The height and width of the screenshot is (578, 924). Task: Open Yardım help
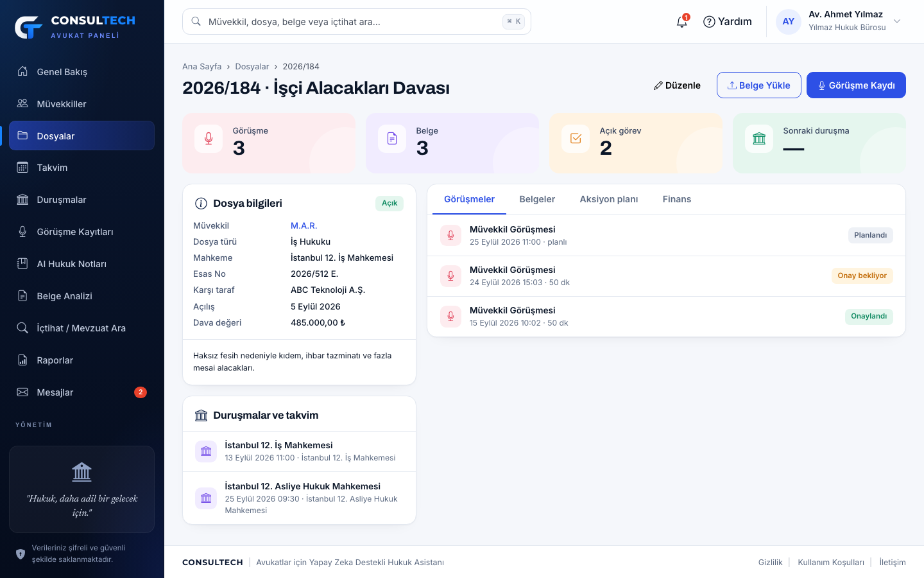click(728, 22)
